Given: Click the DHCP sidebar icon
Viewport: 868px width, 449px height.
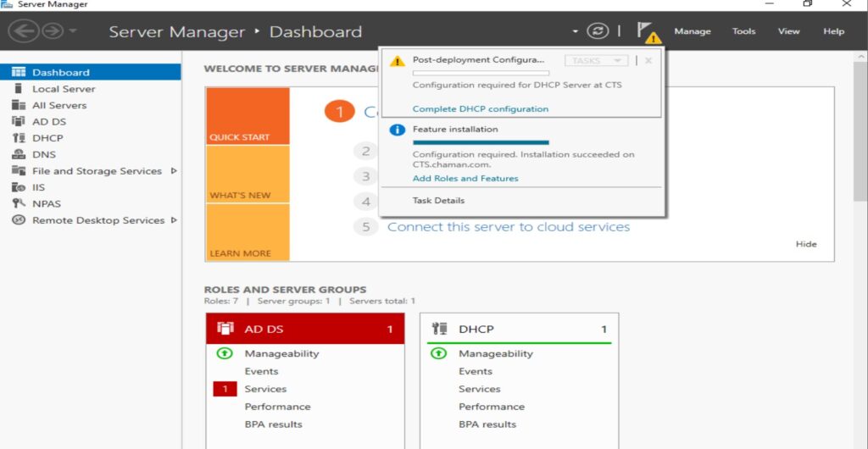Looking at the screenshot, I should [19, 138].
